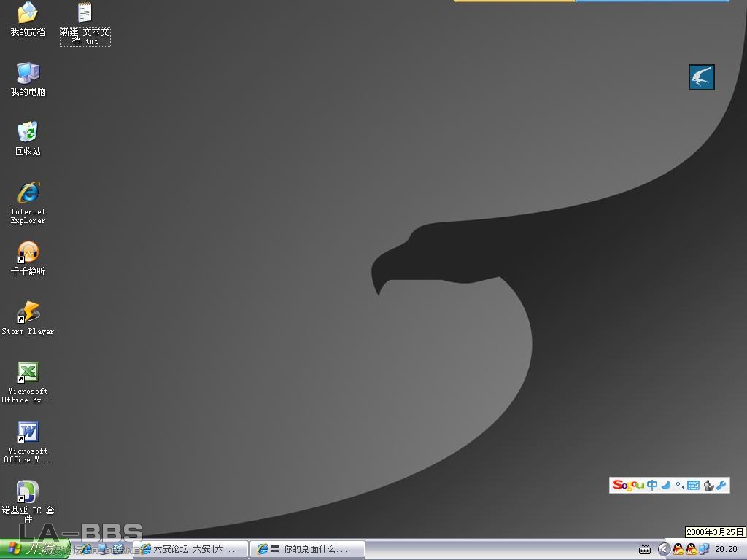Open the 开始 Start menu
The width and height of the screenshot is (747, 560).
point(33,549)
